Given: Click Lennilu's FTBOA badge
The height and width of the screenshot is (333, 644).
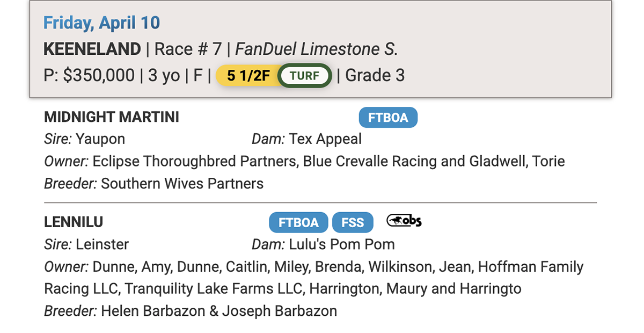Looking at the screenshot, I should 298,222.
